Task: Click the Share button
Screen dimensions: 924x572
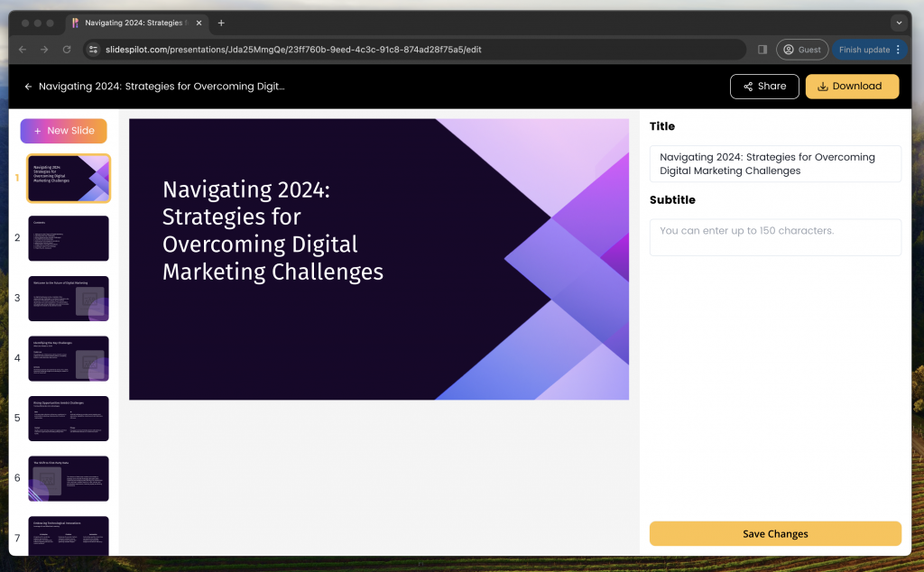Action: 764,87
